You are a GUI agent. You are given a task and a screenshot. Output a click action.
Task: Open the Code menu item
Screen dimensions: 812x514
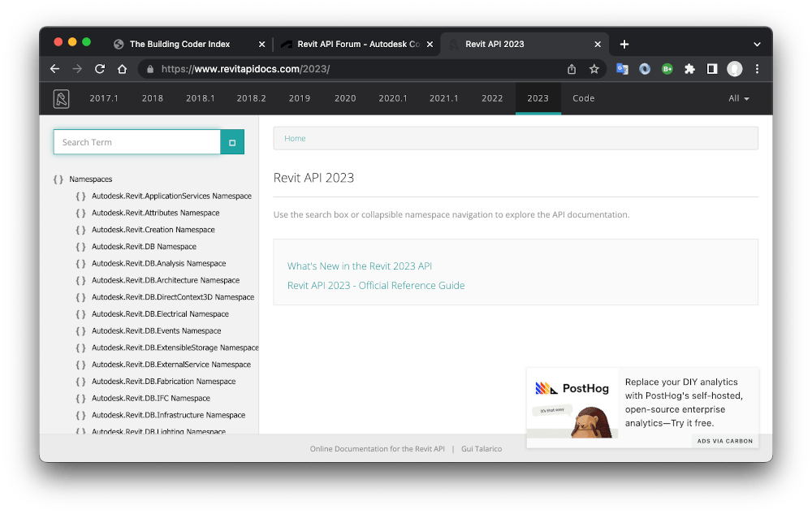(583, 98)
